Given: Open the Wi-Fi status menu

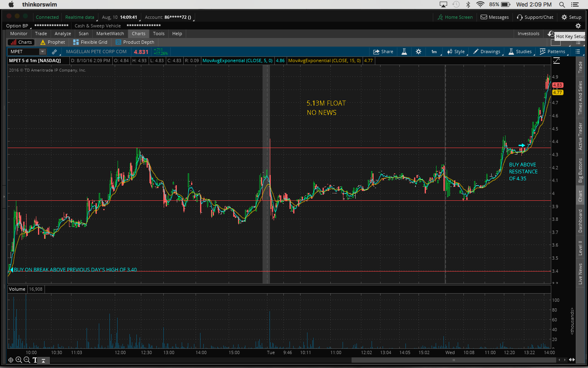Looking at the screenshot, I should coord(480,4).
